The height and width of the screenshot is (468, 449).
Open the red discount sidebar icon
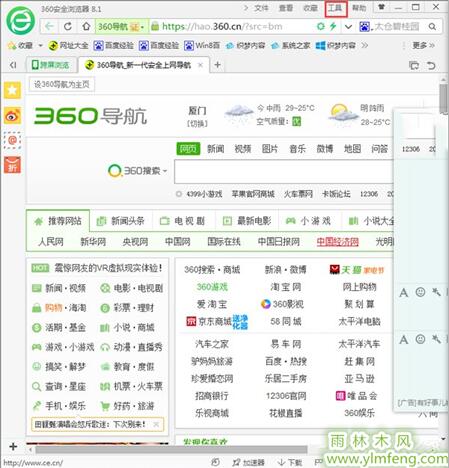[12, 165]
